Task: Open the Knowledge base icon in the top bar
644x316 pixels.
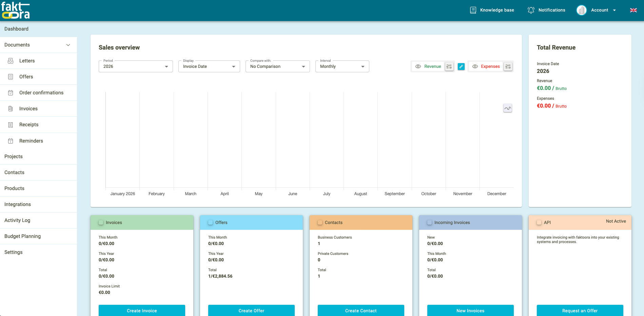Action: pyautogui.click(x=473, y=10)
